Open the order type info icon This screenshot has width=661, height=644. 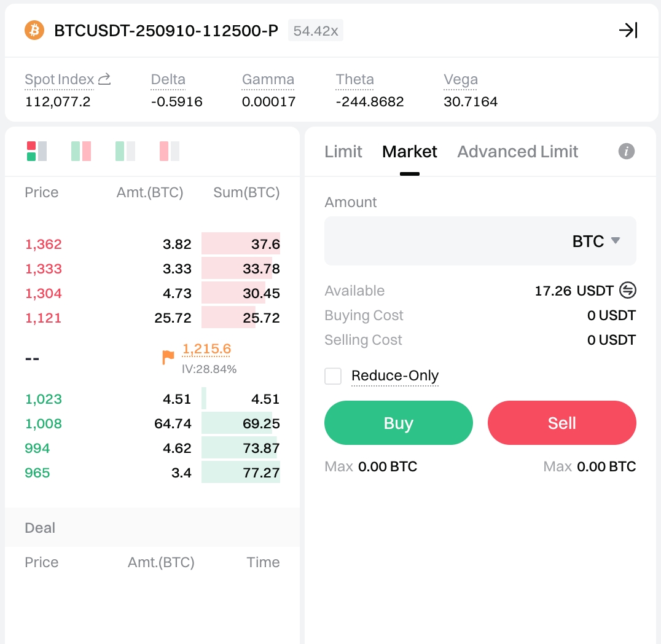click(x=626, y=152)
